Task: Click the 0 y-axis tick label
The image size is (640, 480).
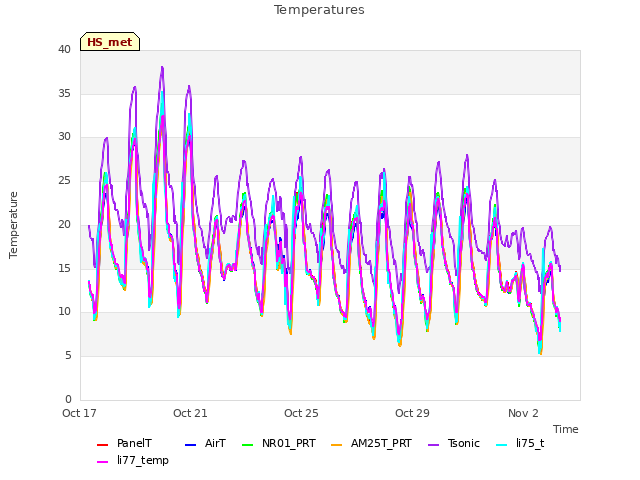Action: pos(68,399)
